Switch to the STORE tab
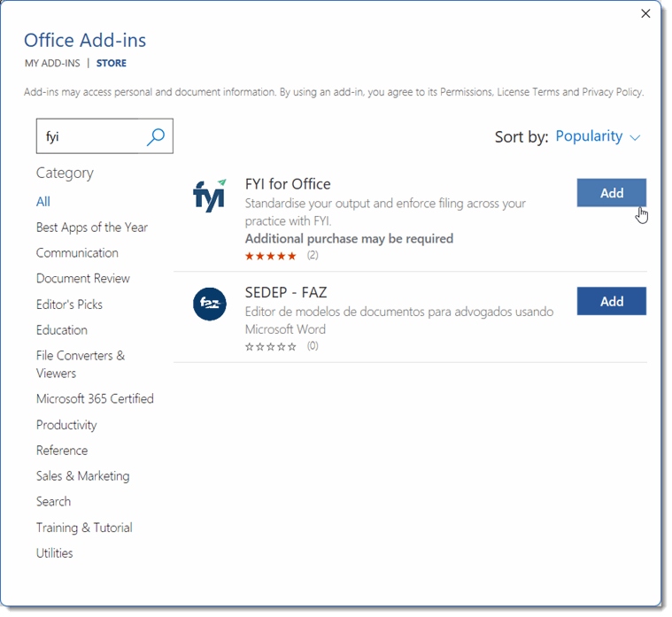Screen dimensions: 672x617 point(112,64)
